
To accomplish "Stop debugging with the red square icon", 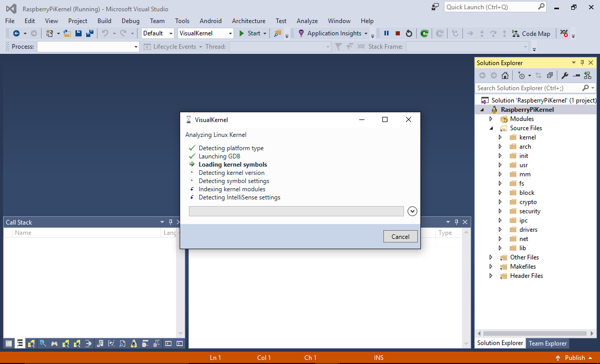I will click(x=398, y=34).
